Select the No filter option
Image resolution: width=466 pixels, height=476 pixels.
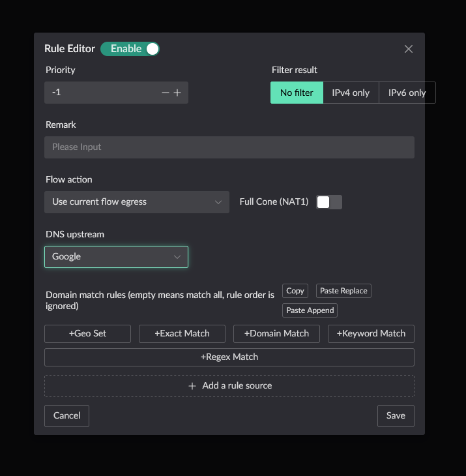click(x=297, y=93)
